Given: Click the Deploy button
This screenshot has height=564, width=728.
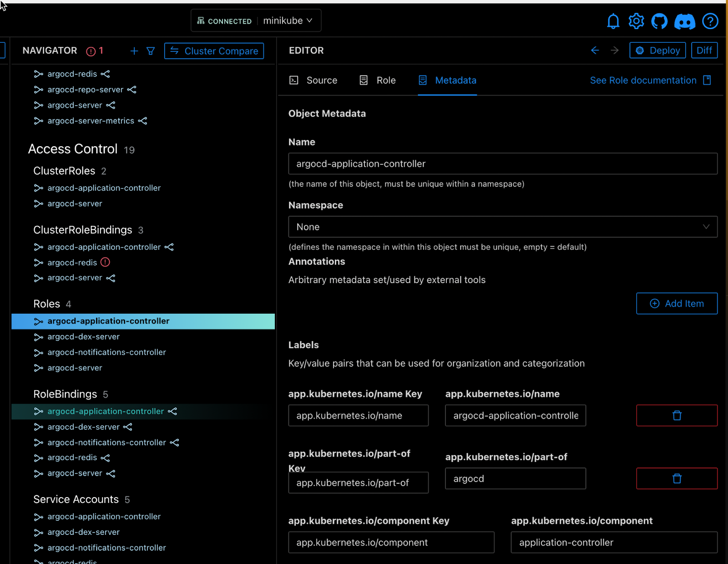Looking at the screenshot, I should (657, 50).
